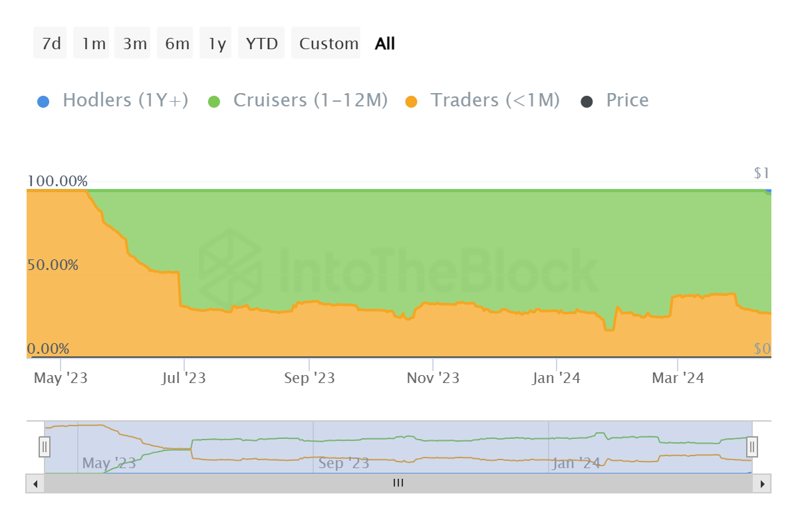Screen dimensions: 798x532
Task: Select the 6m range option
Action: pyautogui.click(x=176, y=44)
